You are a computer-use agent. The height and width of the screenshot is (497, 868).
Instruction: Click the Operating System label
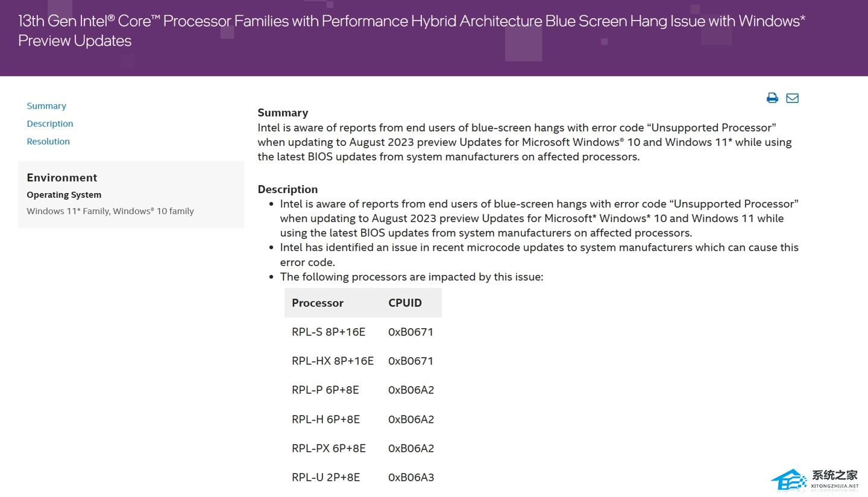point(64,195)
